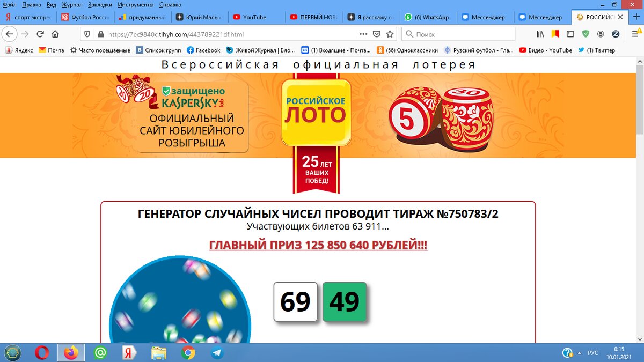Screen dimensions: 644x362
Task: Open Mail.ru agent taskbar icon
Action: [x=100, y=353]
